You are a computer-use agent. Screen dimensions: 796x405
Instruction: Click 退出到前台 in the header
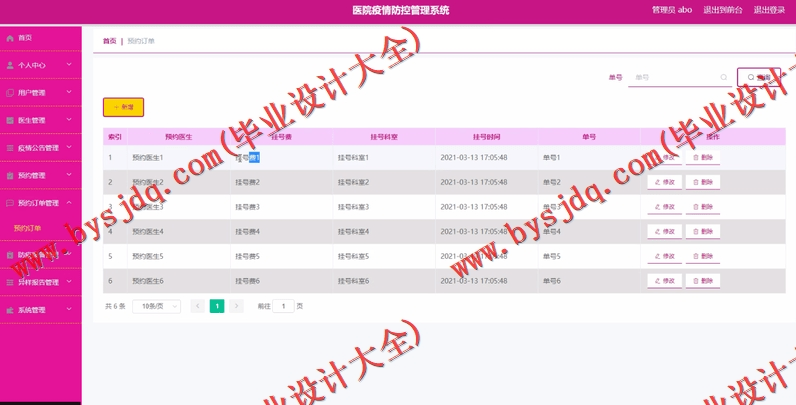723,10
